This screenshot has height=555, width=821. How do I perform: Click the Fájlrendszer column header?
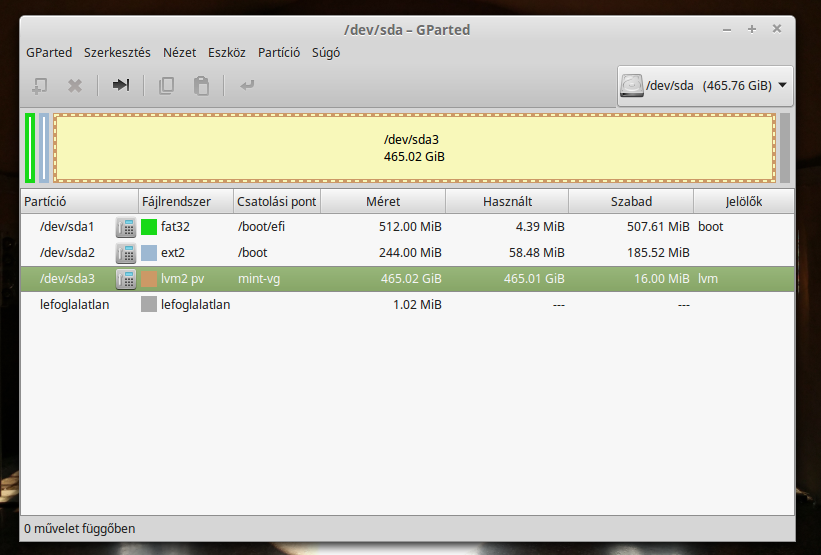pyautogui.click(x=186, y=202)
